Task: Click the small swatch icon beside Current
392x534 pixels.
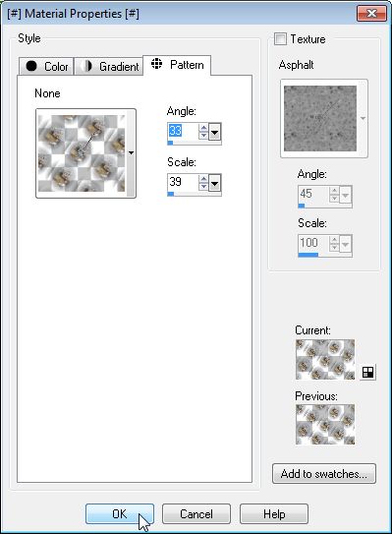Action: click(x=367, y=372)
